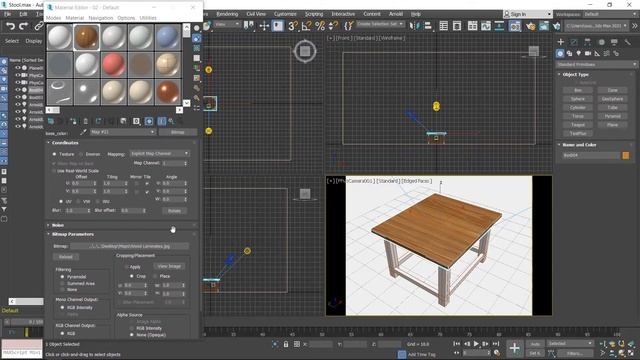This screenshot has width=640, height=360.
Task: Select the Texture radio button
Action: pyautogui.click(x=54, y=154)
